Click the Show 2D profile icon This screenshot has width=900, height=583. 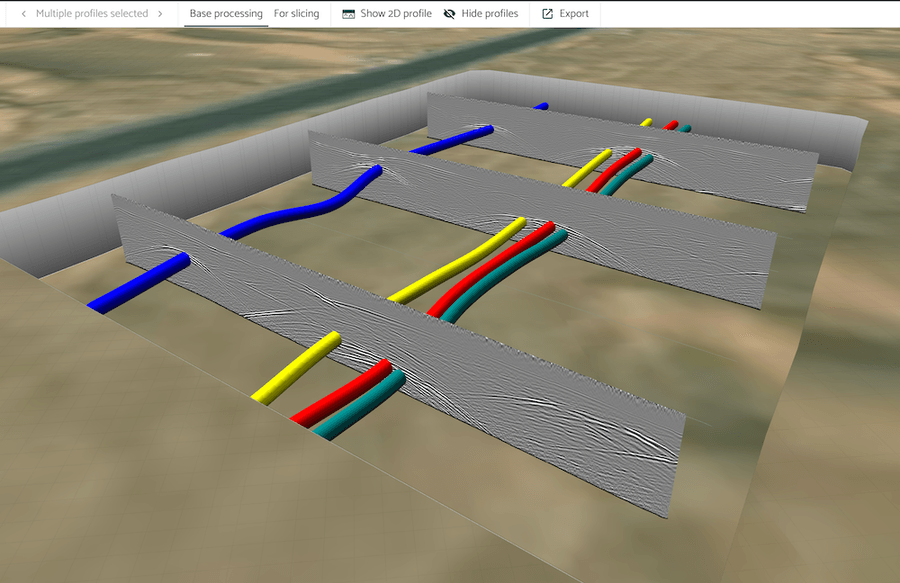[348, 14]
